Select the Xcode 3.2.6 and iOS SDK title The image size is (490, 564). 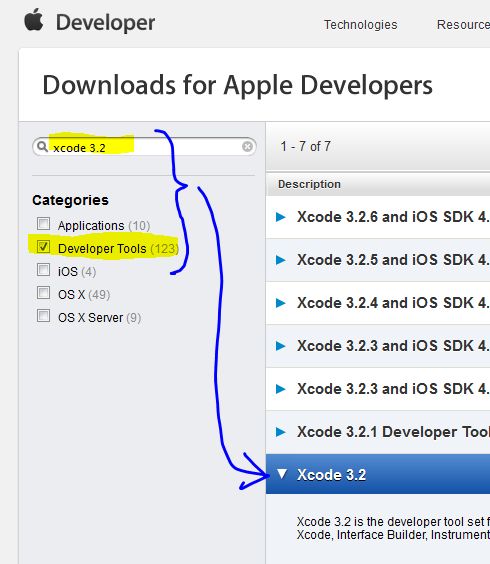(x=393, y=217)
